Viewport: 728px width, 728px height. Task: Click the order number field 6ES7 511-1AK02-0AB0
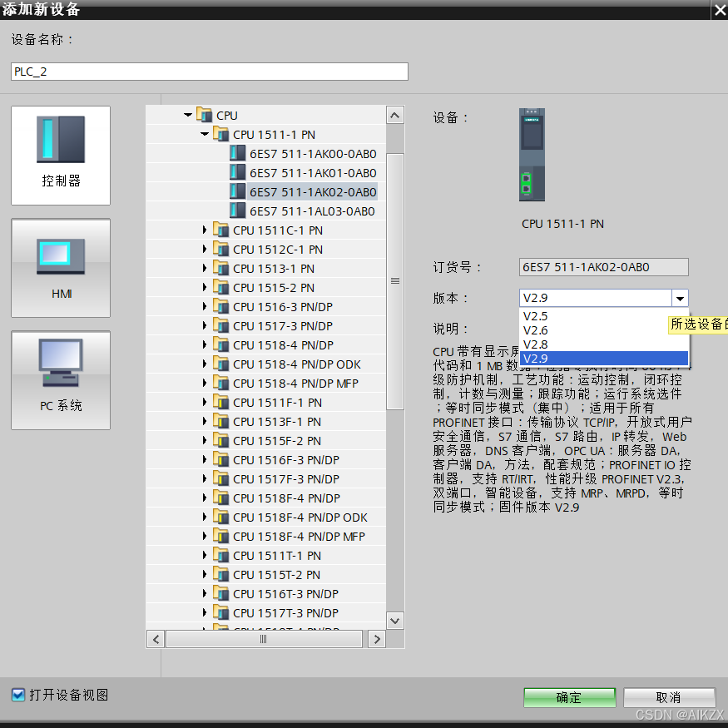tap(603, 267)
